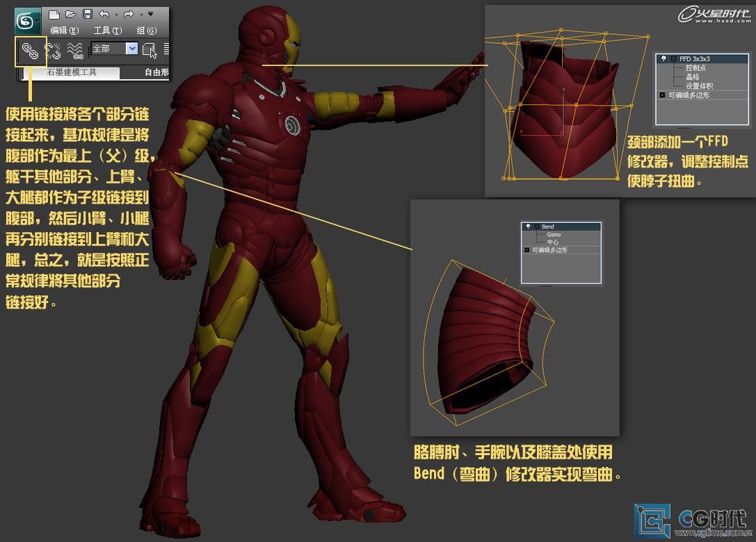The width and height of the screenshot is (756, 542).
Task: Click the Select by Name list icon
Action: tap(166, 49)
